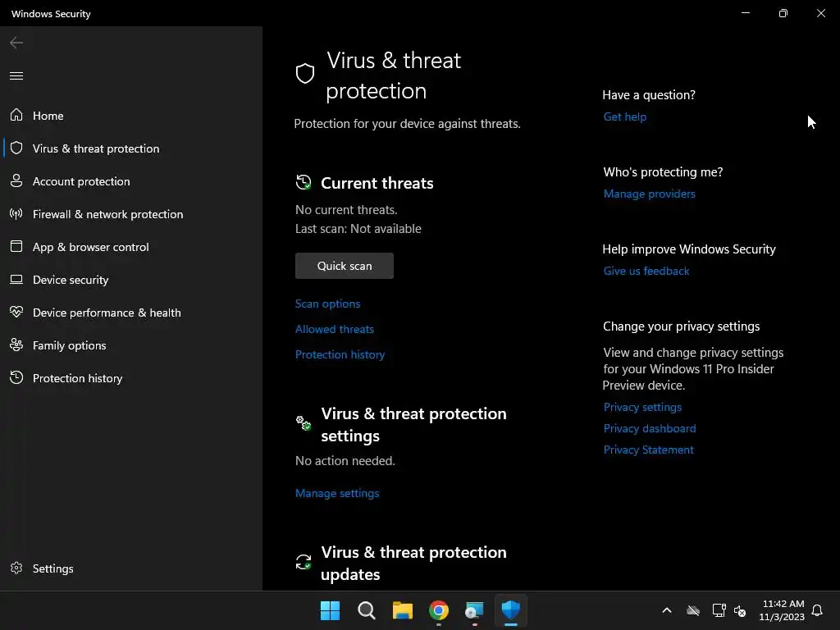This screenshot has width=840, height=630.
Task: Open Scan options link
Action: [328, 304]
